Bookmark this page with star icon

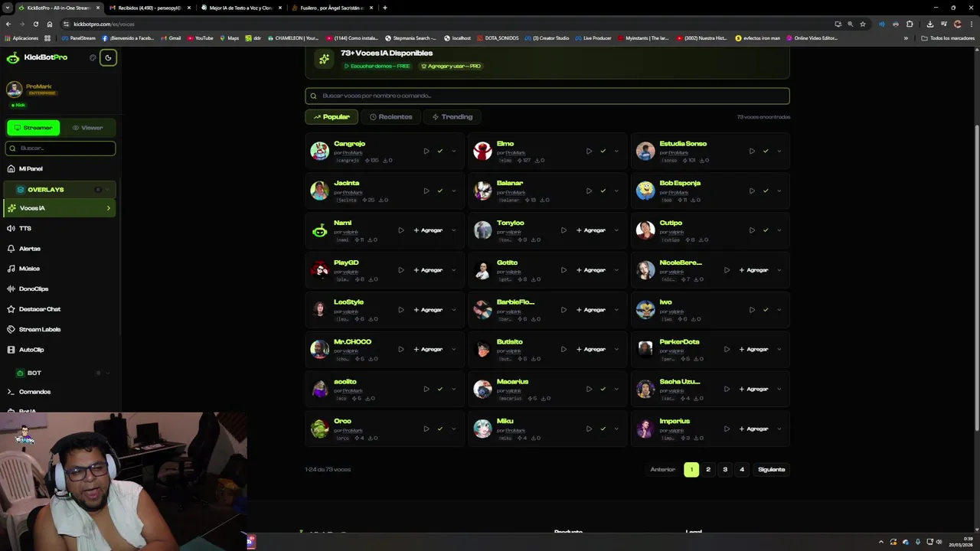(x=863, y=24)
